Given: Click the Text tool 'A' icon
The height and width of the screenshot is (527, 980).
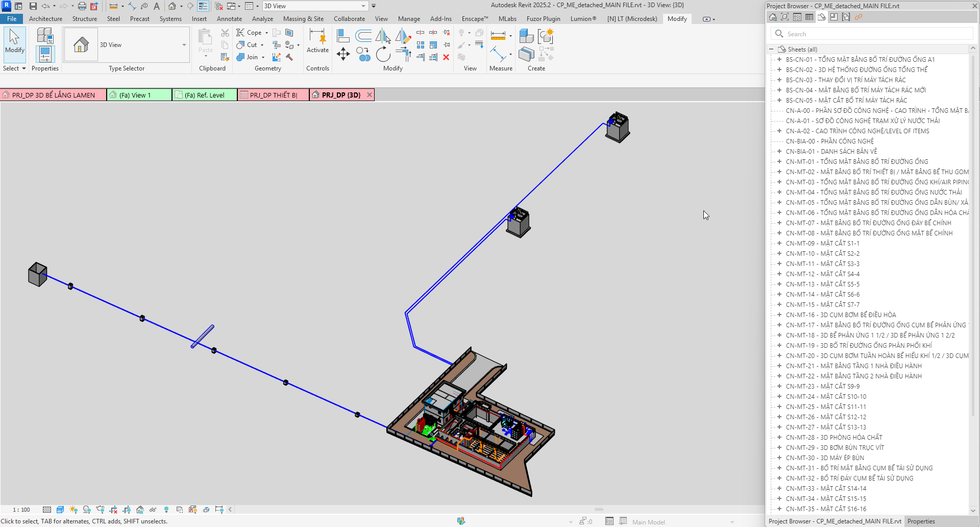Looking at the screenshot, I should (157, 6).
